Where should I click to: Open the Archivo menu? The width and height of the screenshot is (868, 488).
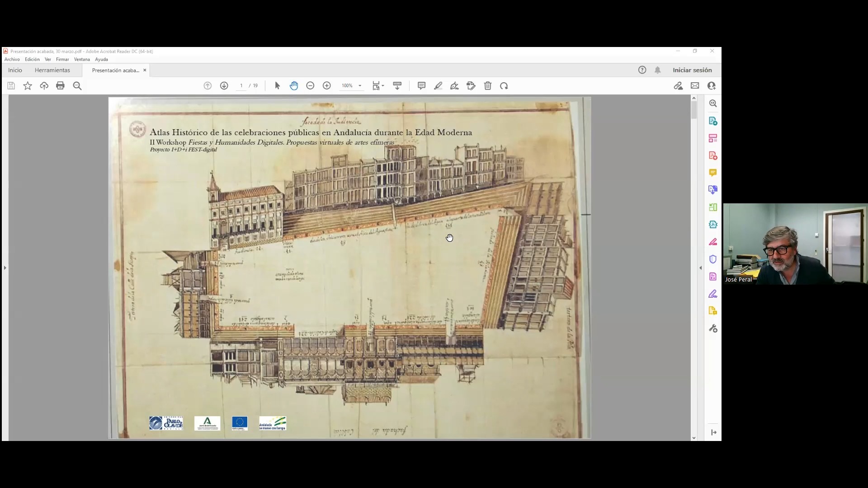coord(12,60)
